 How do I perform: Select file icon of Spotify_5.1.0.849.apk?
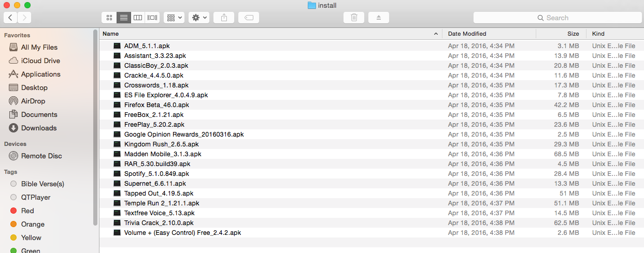(x=117, y=174)
